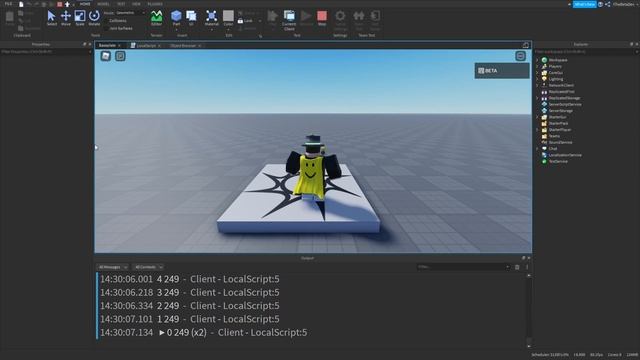The width and height of the screenshot is (640, 360).
Task: Toggle the Collisions checkbox
Action: (107, 21)
